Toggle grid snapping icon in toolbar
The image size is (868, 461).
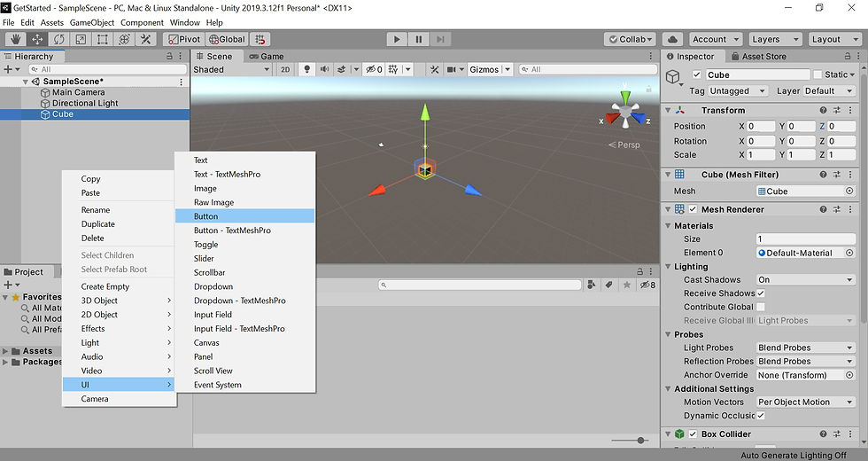260,39
